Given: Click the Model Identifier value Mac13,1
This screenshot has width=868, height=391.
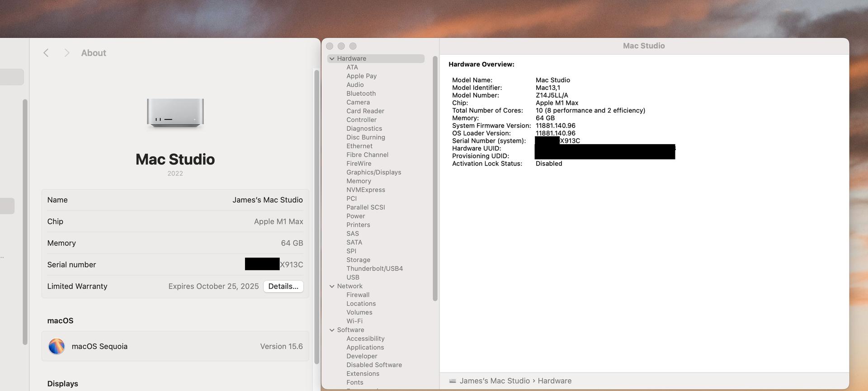Looking at the screenshot, I should click(x=548, y=88).
